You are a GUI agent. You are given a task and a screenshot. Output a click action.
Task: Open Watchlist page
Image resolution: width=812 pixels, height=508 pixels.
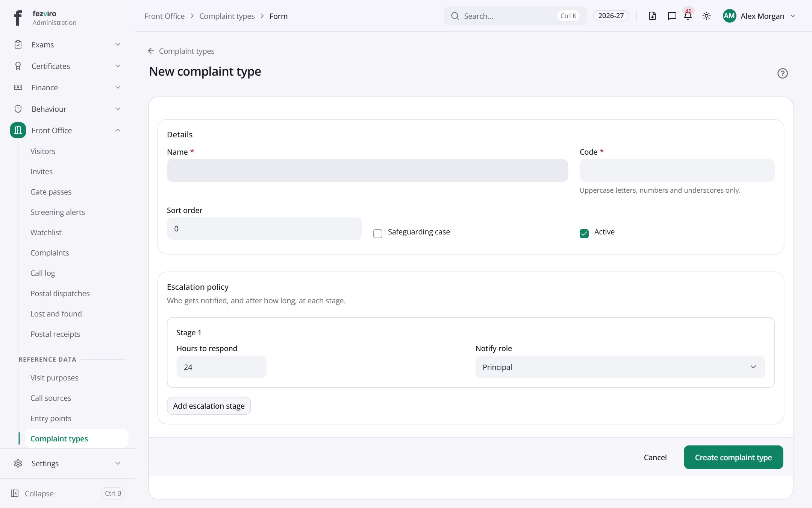click(x=46, y=233)
